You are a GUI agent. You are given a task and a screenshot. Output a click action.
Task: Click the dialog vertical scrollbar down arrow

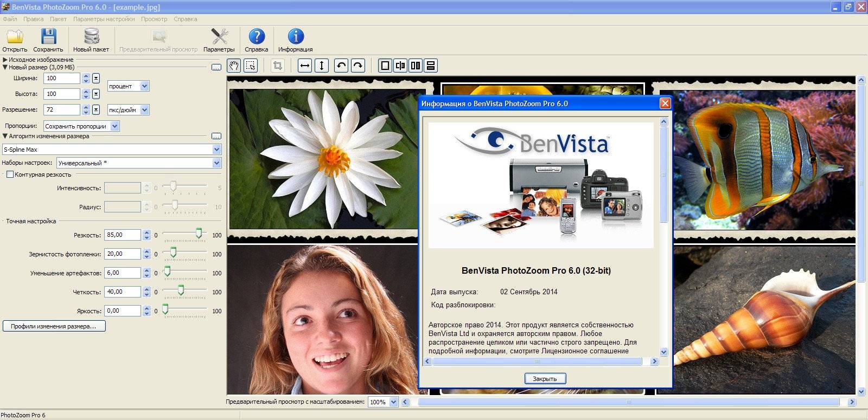click(x=663, y=352)
